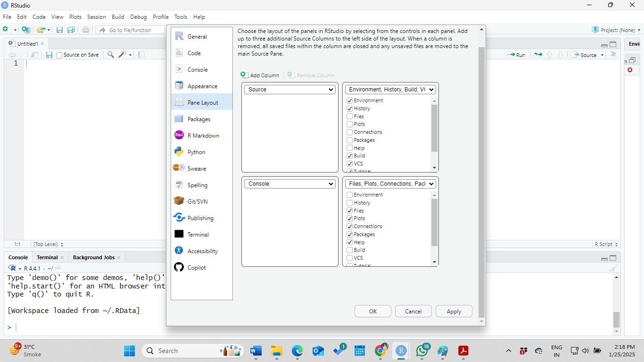Open the Tools menu

(x=181, y=16)
